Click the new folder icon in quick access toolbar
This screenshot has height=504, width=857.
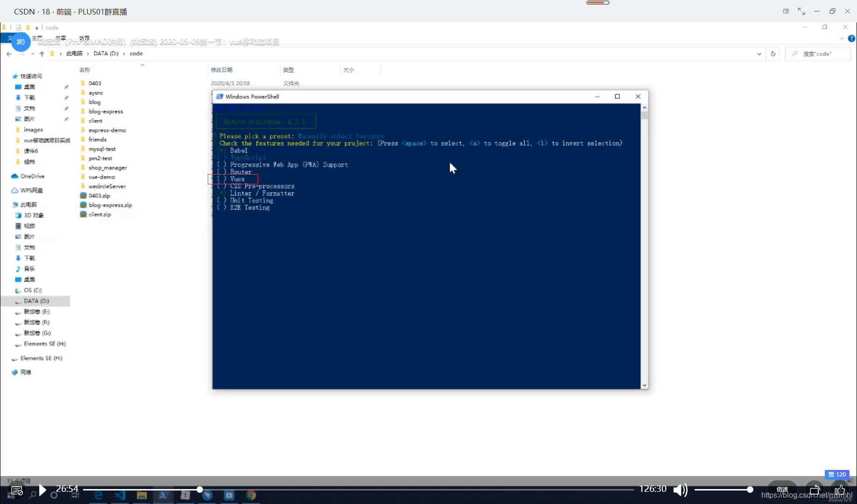(x=28, y=28)
